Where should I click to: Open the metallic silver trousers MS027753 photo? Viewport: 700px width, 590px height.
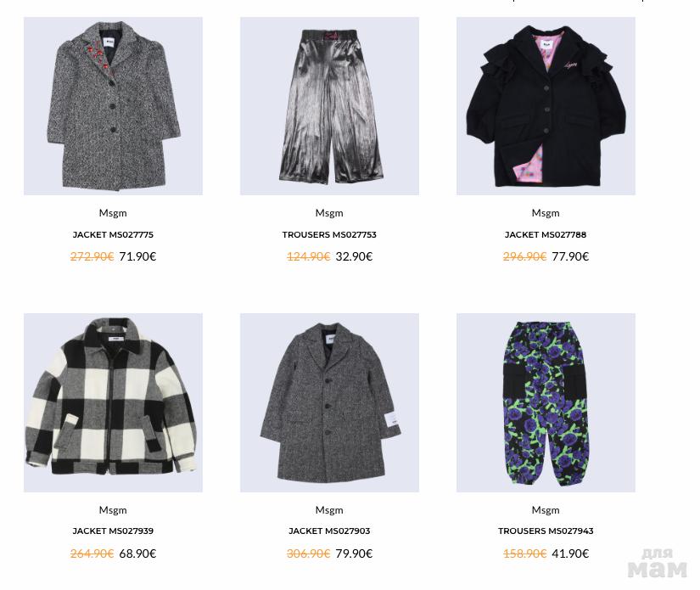pyautogui.click(x=329, y=106)
